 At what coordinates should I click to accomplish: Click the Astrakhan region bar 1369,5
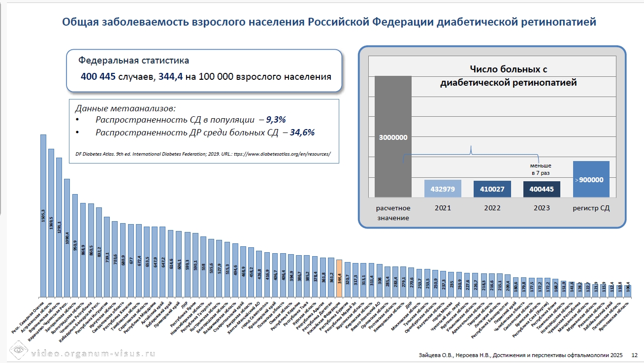(x=51, y=223)
